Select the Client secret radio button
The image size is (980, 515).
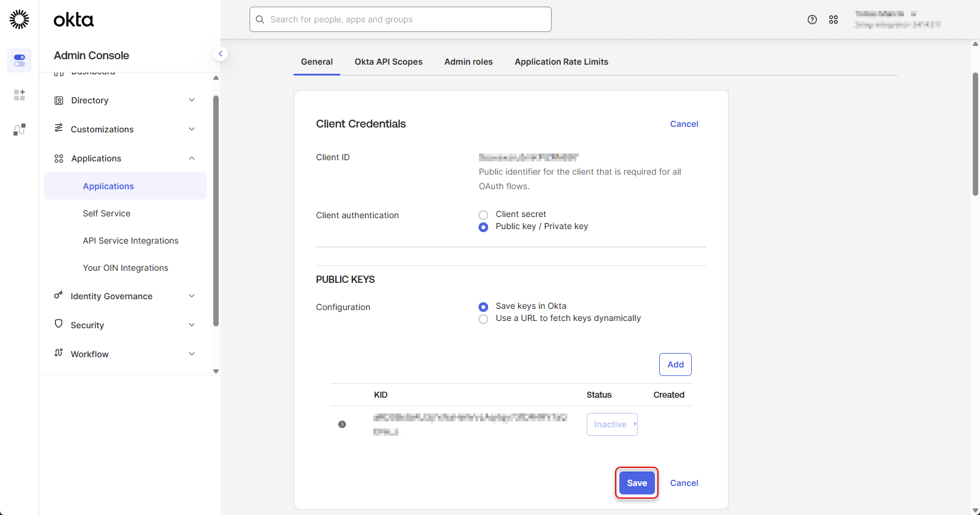(x=483, y=215)
